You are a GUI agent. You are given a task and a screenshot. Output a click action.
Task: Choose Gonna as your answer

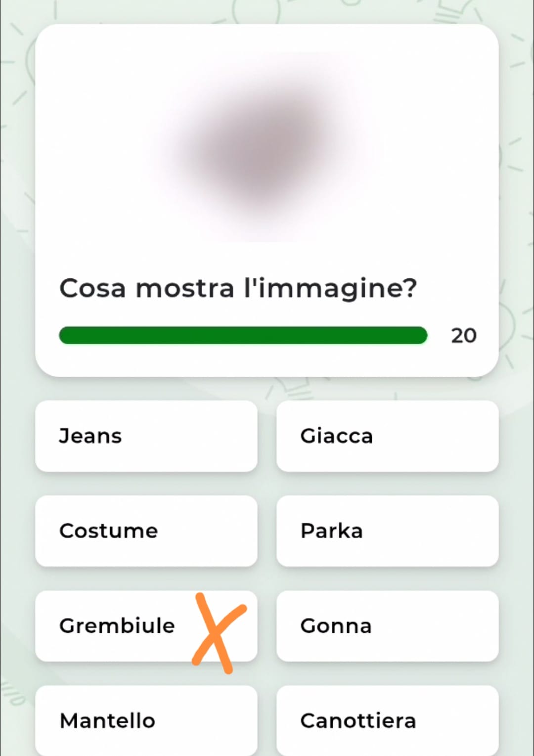point(387,626)
